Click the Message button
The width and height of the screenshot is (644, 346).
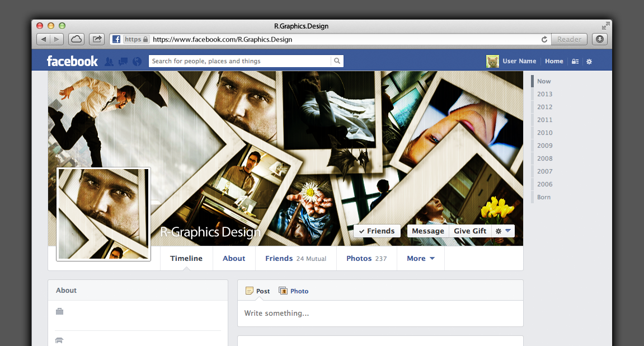pyautogui.click(x=428, y=231)
